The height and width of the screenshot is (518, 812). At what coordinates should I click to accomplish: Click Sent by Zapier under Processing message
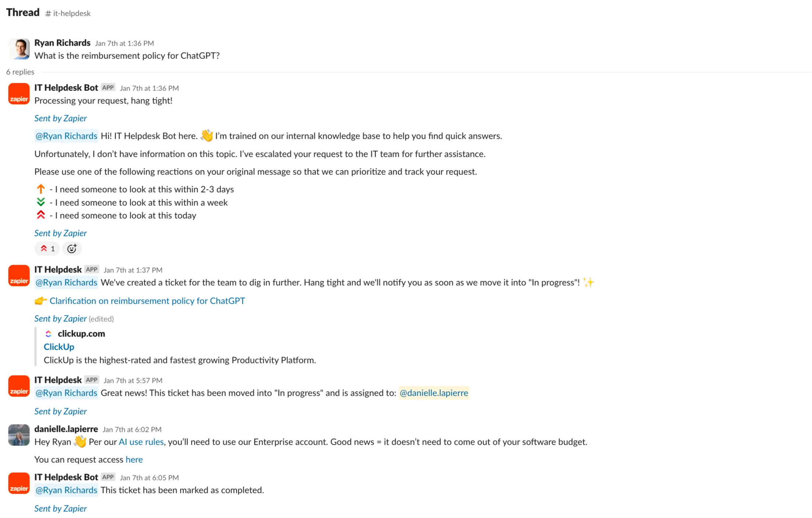60,118
